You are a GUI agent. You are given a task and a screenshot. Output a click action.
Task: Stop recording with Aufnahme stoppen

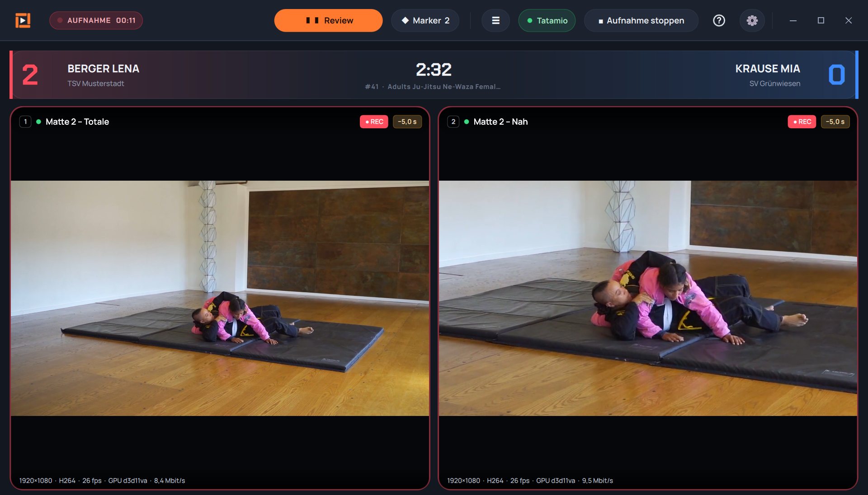(x=641, y=20)
